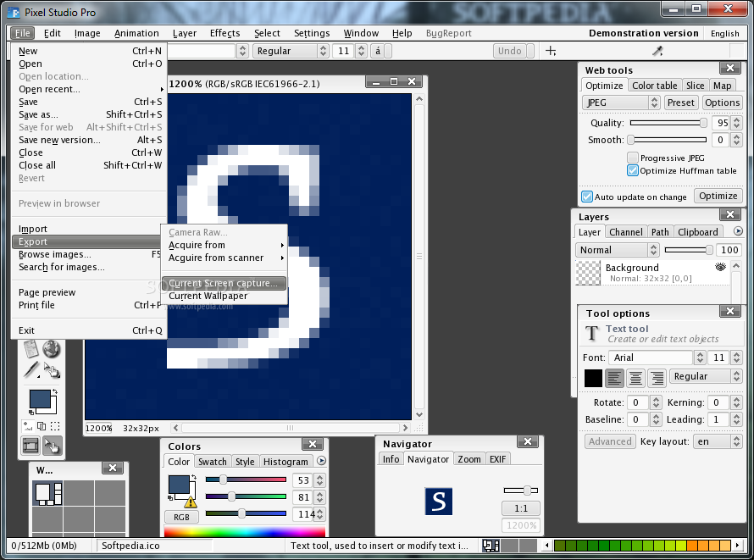Choose Current Screen capture menu item
754x560 pixels.
tap(225, 283)
